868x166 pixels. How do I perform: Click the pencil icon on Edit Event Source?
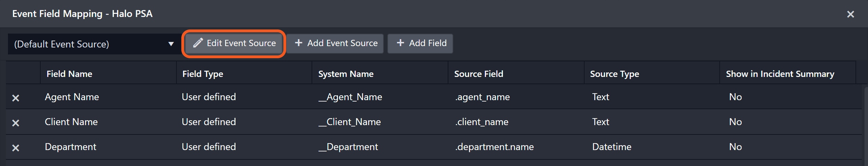pos(198,43)
